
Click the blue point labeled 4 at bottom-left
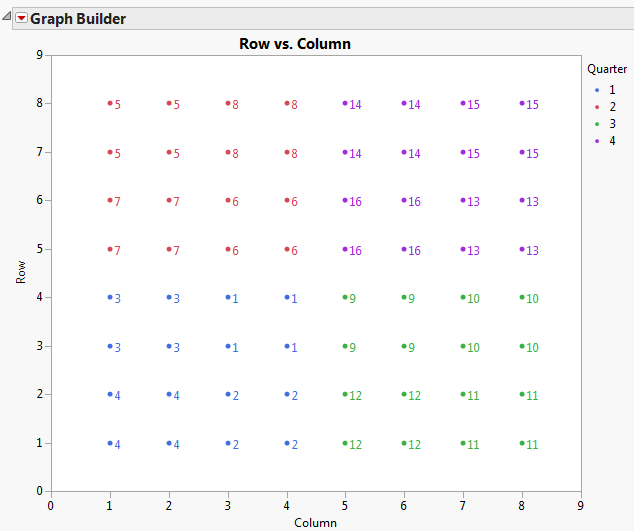pos(110,443)
